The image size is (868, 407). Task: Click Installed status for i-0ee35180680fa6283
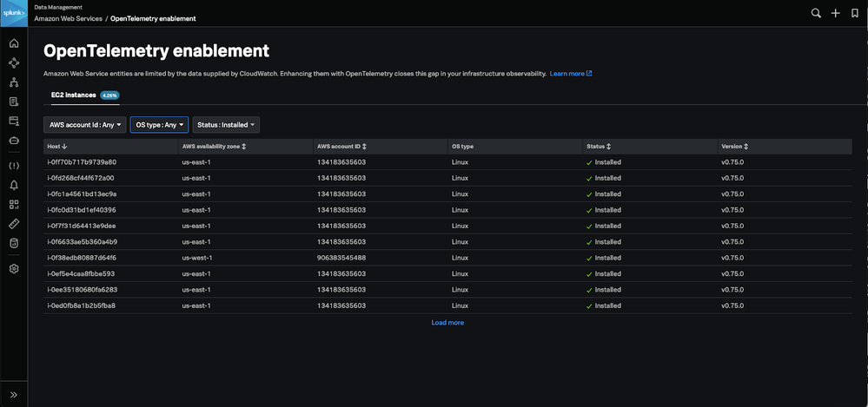[x=604, y=289]
